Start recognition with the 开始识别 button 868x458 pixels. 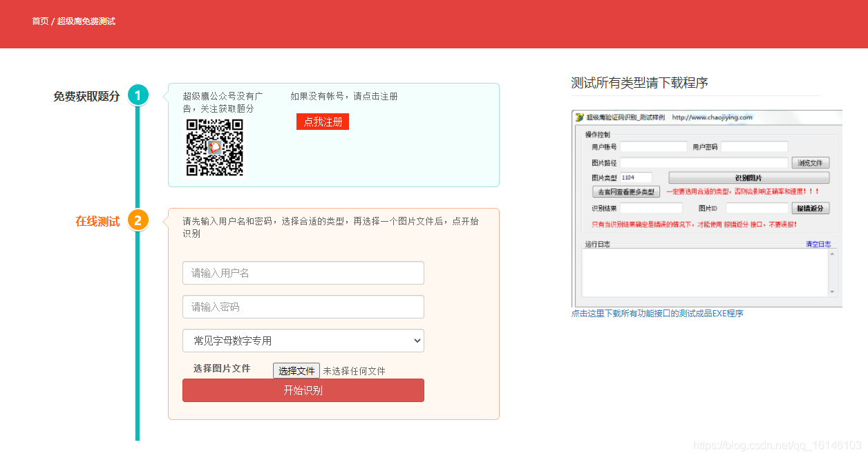click(x=303, y=390)
